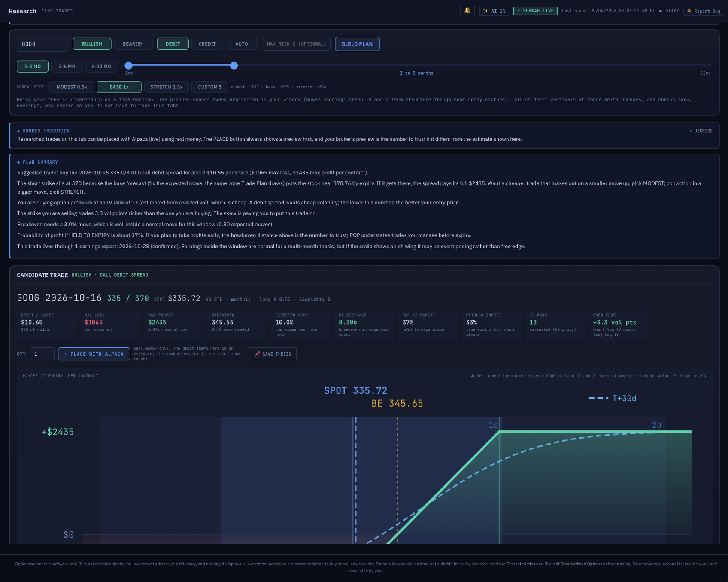Image resolution: width=728 pixels, height=582 pixels.
Task: Select BASE 1x spread width
Action: (119, 87)
